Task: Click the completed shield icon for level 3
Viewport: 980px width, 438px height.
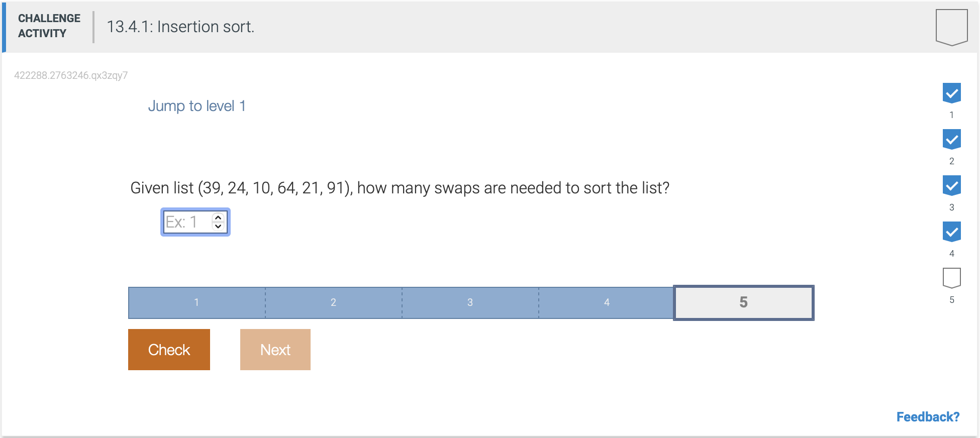Action: click(951, 185)
